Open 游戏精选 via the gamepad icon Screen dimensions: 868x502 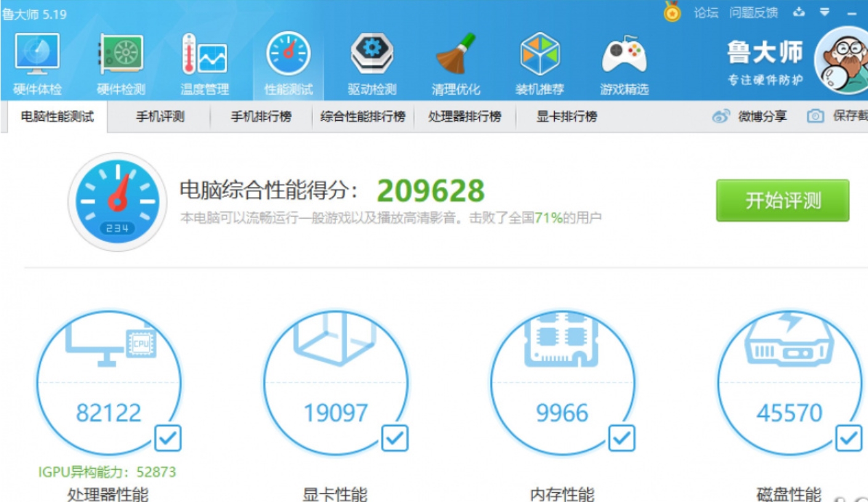coord(624,59)
